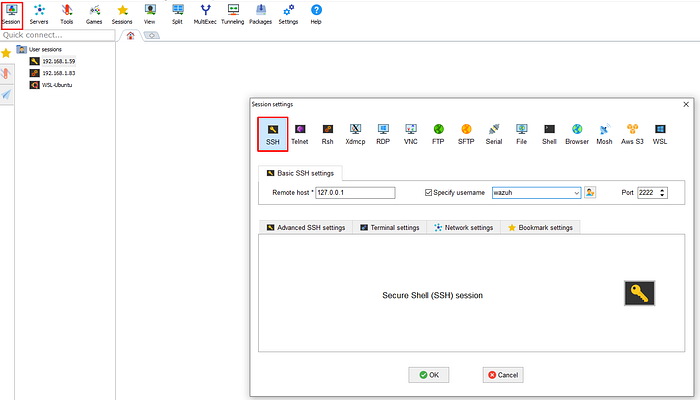The image size is (700, 400).
Task: Select FTP session type
Action: [438, 134]
